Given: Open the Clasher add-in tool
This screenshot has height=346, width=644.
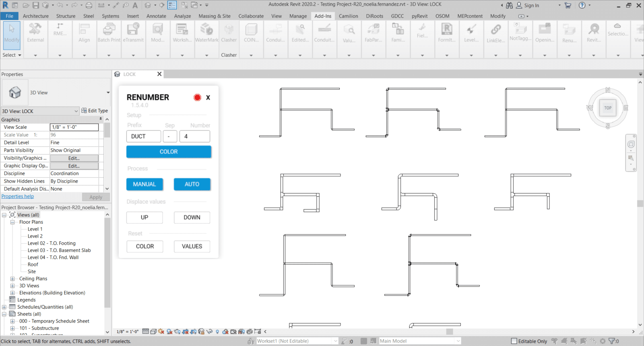Looking at the screenshot, I should point(229,33).
